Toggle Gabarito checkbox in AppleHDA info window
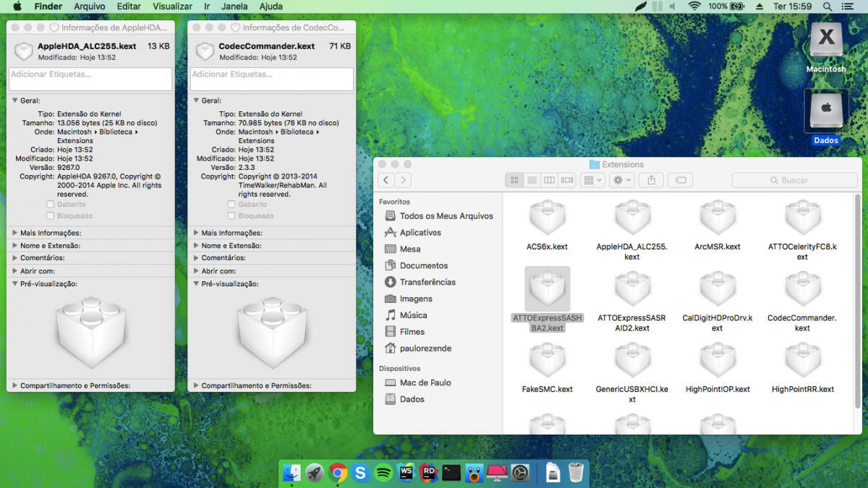 (50, 205)
